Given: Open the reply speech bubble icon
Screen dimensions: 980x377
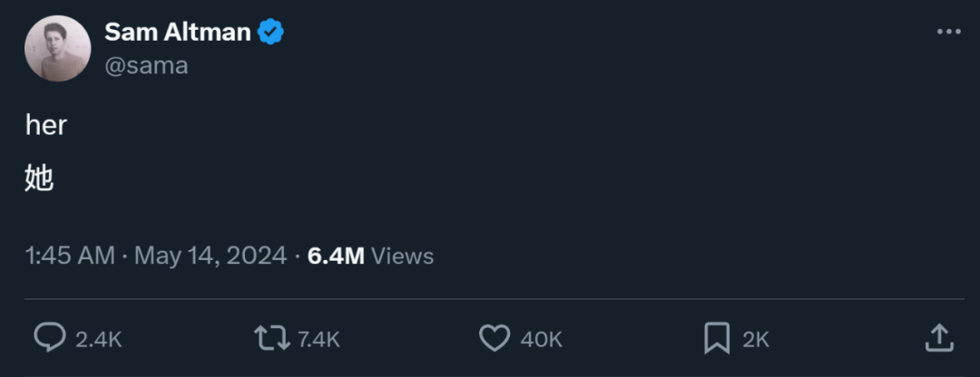Looking at the screenshot, I should coord(49,338).
